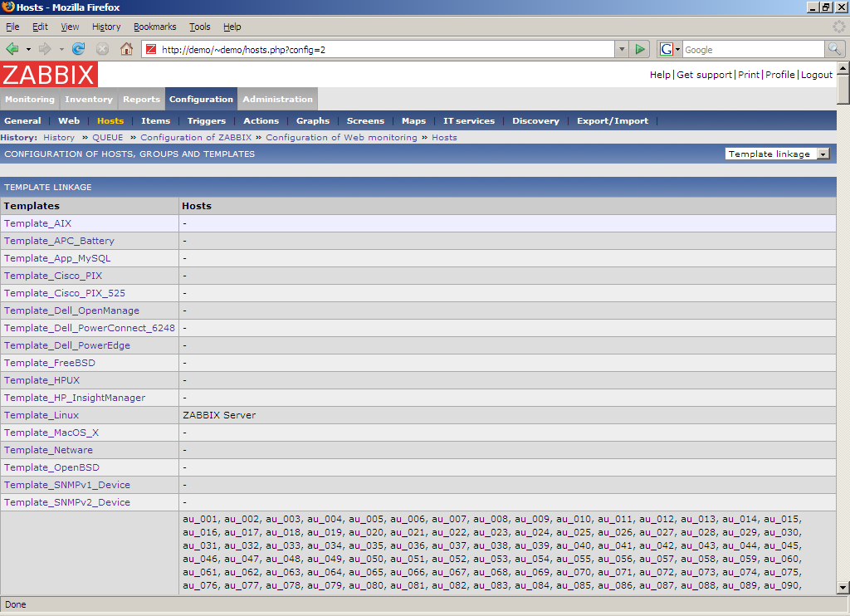Go to the Export/Import section
Viewport: 850px width, 616px height.
(613, 121)
